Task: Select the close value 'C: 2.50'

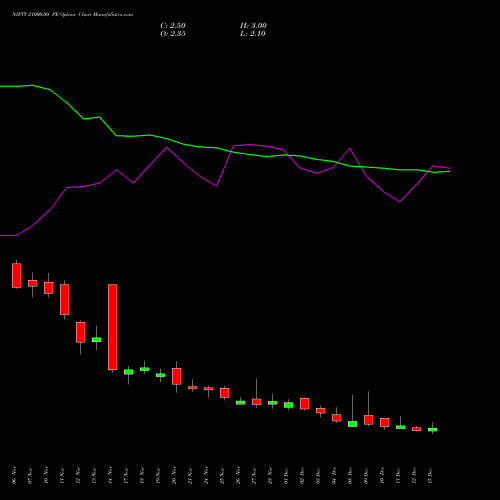Action: (173, 26)
